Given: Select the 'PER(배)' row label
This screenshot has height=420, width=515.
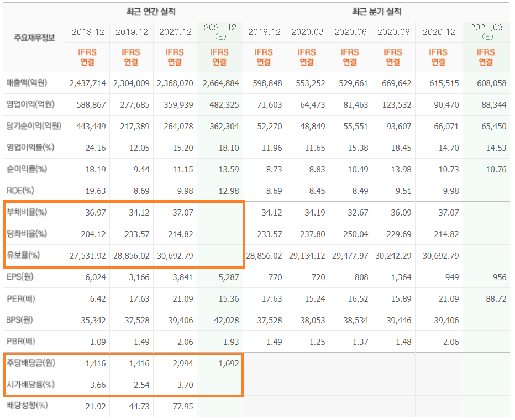Looking at the screenshot, I should pos(20,298).
